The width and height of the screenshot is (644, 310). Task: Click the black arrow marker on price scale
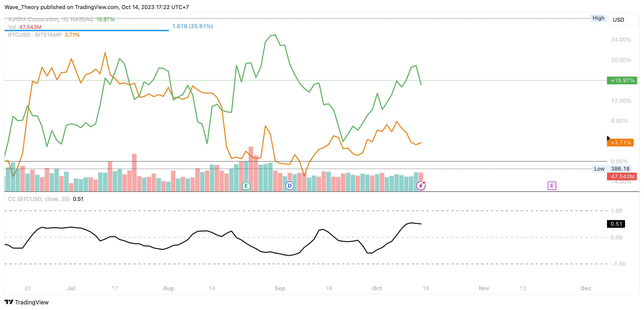(x=608, y=138)
